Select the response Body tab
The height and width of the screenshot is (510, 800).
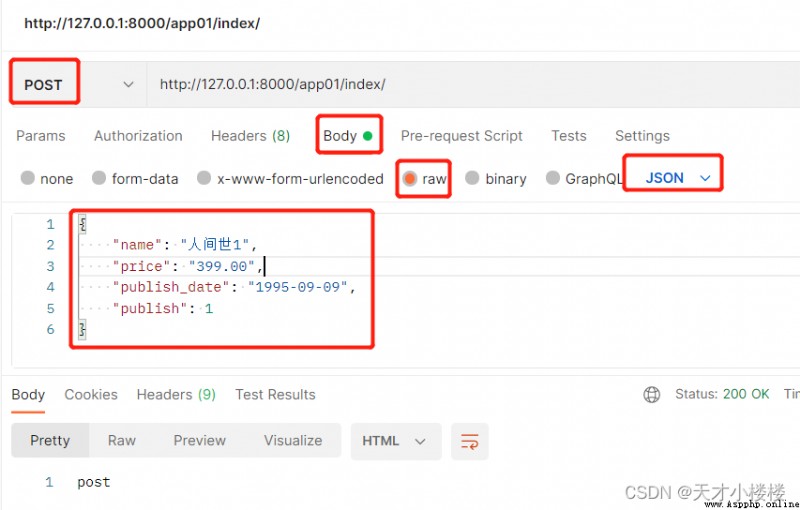click(28, 395)
